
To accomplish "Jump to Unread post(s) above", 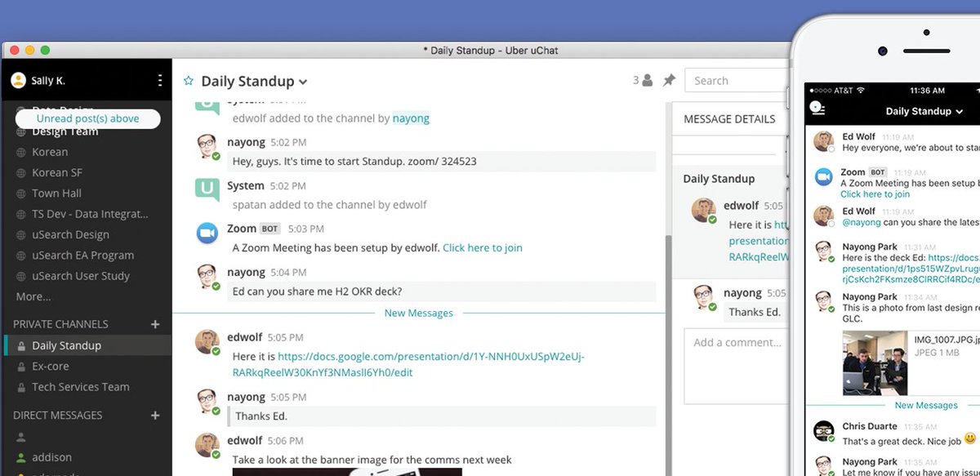I will coord(88,118).
